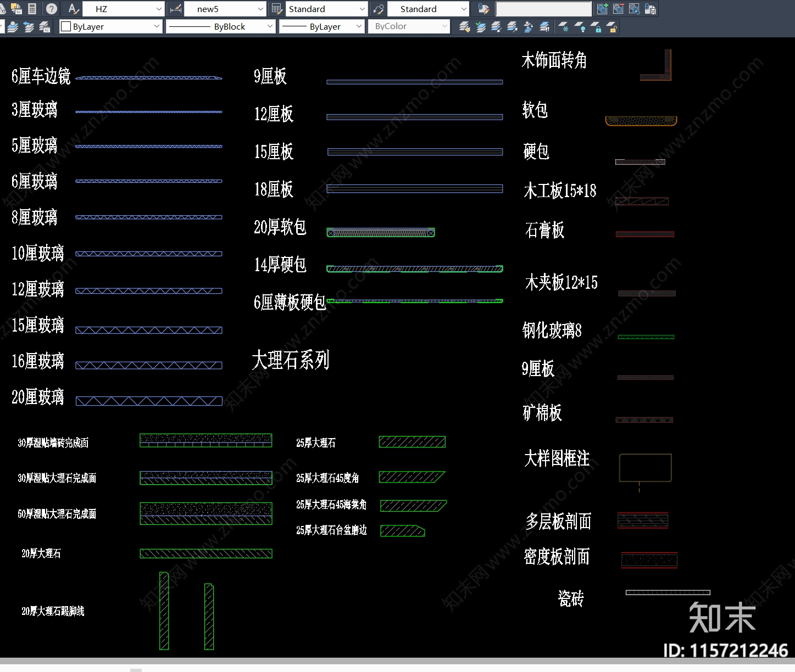The height and width of the screenshot is (672, 795).
Task: Open the named group manager icon
Action: coord(483,9)
